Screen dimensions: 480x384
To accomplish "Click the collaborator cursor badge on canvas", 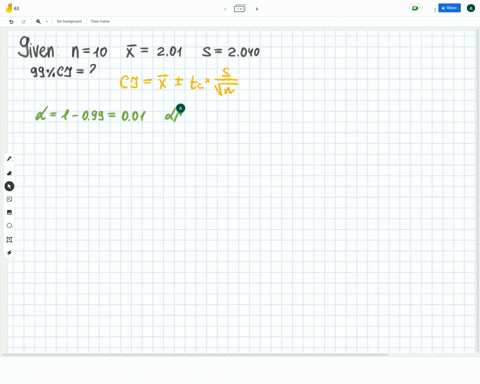I will pos(180,108).
